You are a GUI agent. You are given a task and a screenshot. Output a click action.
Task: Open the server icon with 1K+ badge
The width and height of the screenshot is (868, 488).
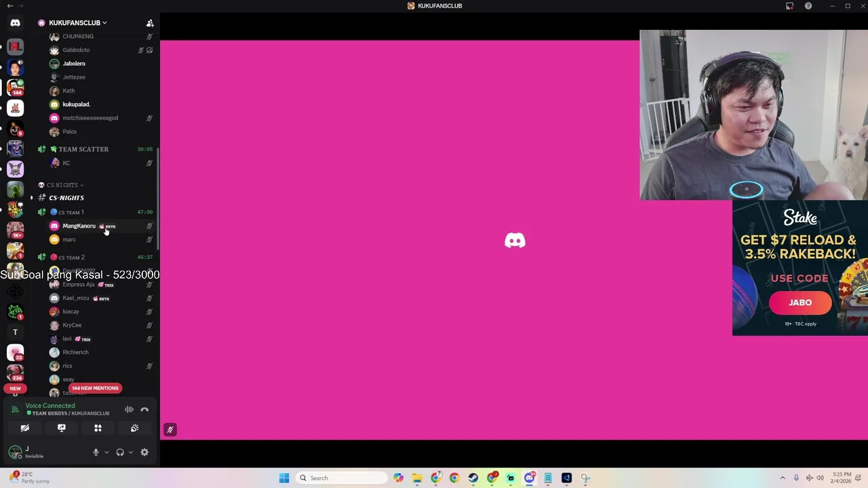pyautogui.click(x=15, y=230)
